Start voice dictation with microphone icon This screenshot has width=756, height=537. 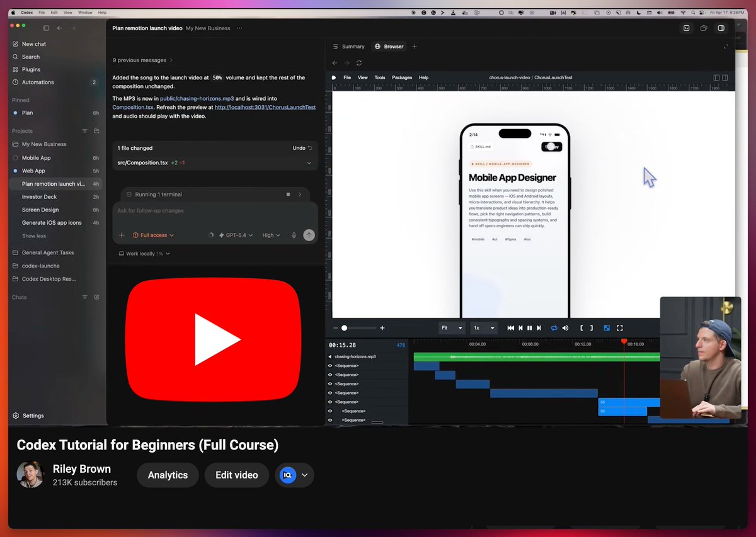pyautogui.click(x=294, y=235)
